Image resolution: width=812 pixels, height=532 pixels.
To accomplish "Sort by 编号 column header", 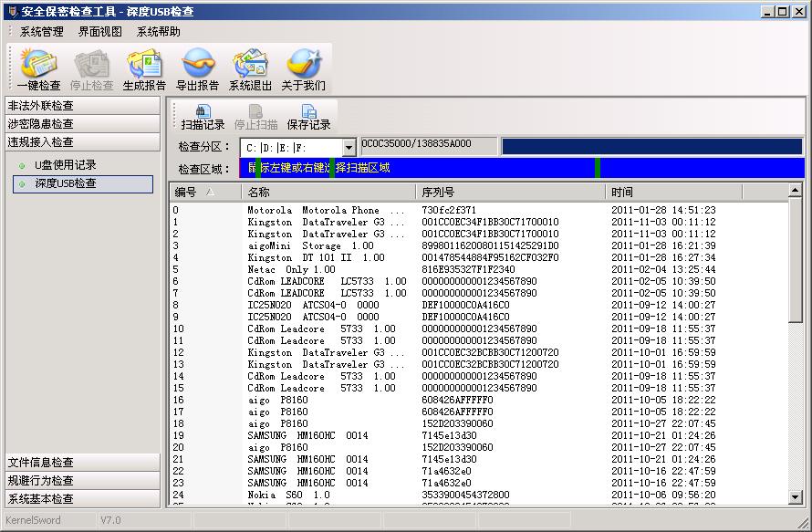I will point(205,193).
